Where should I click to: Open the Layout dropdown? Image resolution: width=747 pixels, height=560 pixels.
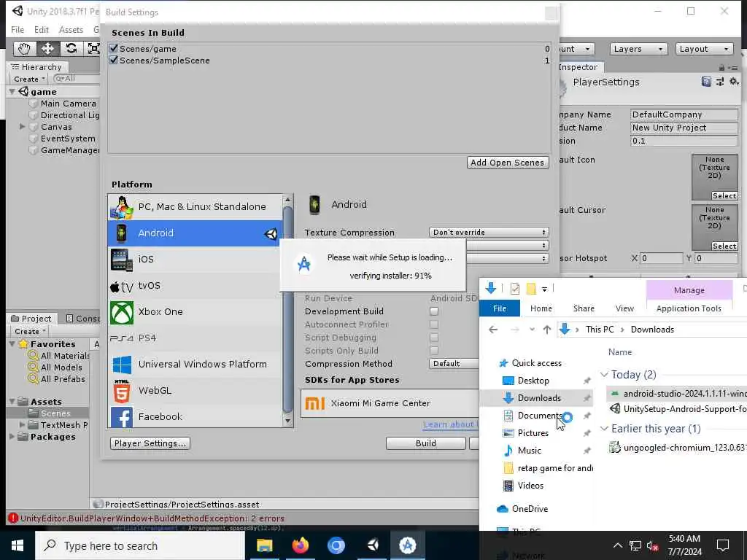point(704,49)
